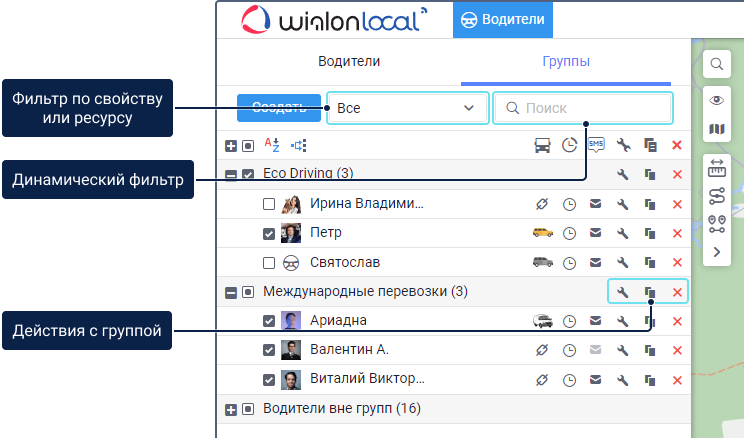Screen dimensions: 744x438
Task: Uncheck the Петр driver checkbox
Action: 269,233
